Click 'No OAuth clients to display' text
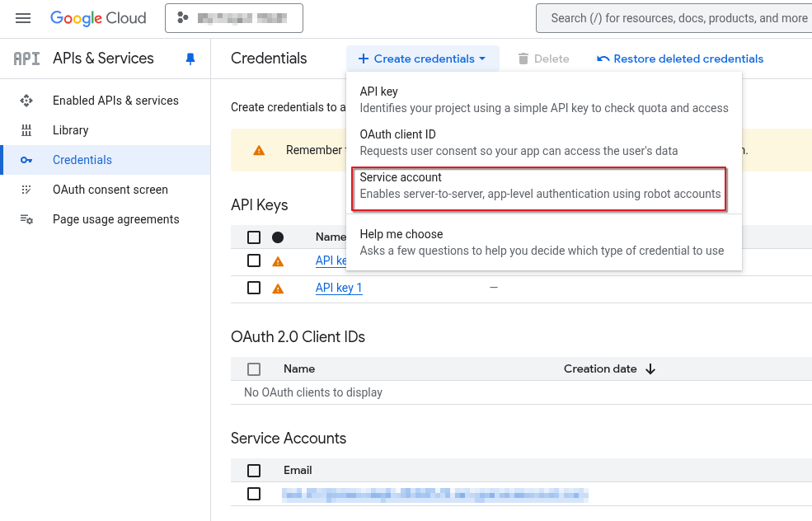 (x=313, y=392)
